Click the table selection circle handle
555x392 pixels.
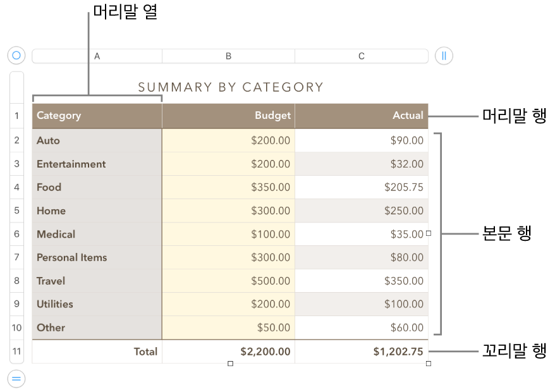tap(16, 55)
